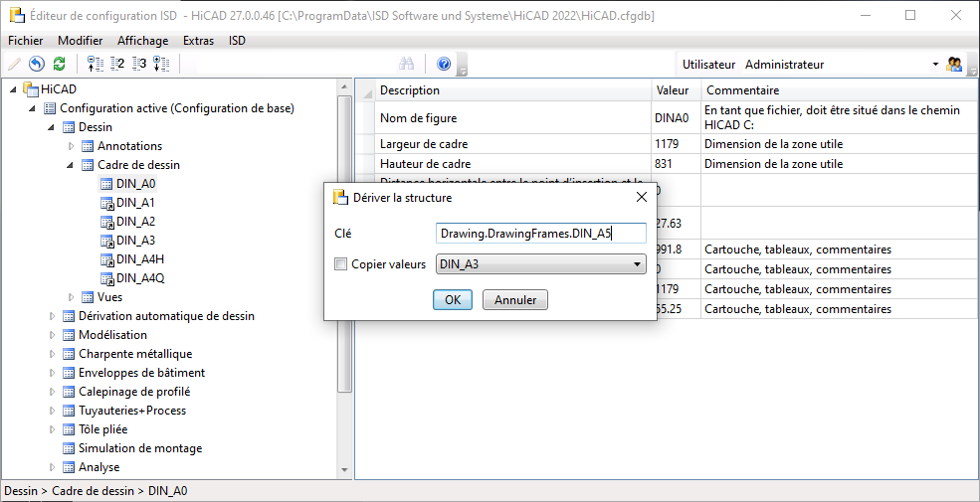Select the Nom de figure row
The width and height of the screenshot is (980, 502).
tap(667, 117)
